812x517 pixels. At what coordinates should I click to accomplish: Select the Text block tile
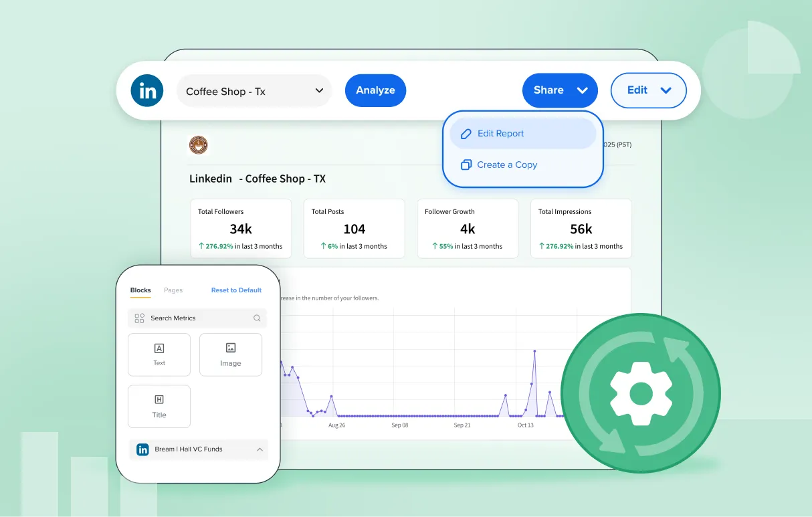(159, 355)
